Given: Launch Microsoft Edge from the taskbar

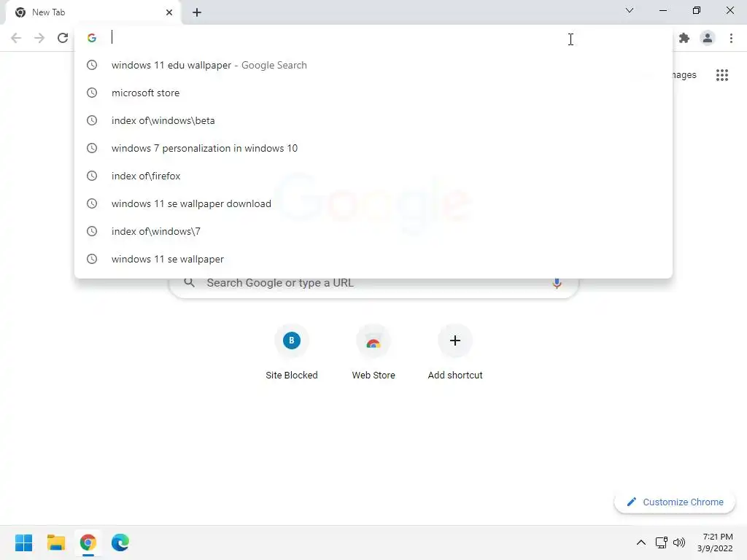Looking at the screenshot, I should click(x=120, y=542).
